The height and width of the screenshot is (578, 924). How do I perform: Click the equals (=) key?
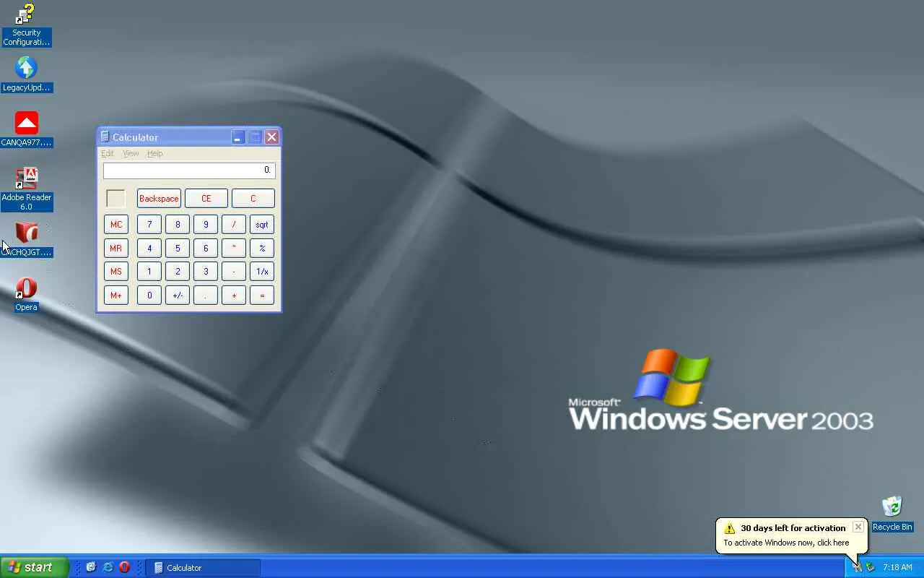(x=262, y=296)
